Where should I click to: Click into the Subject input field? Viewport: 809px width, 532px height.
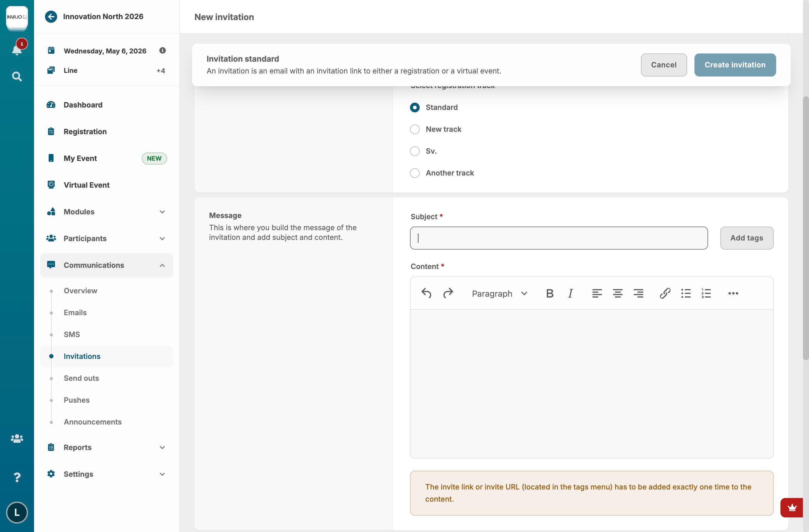point(559,238)
